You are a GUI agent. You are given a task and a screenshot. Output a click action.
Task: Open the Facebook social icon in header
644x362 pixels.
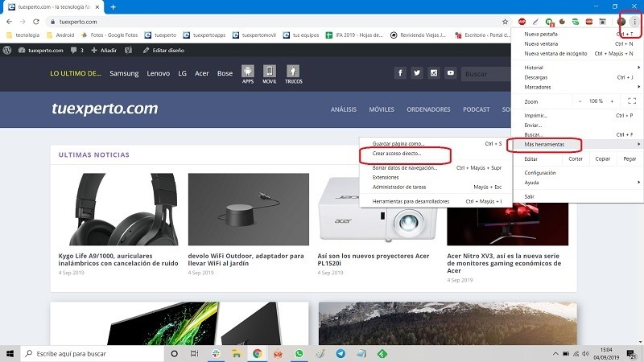point(400,73)
